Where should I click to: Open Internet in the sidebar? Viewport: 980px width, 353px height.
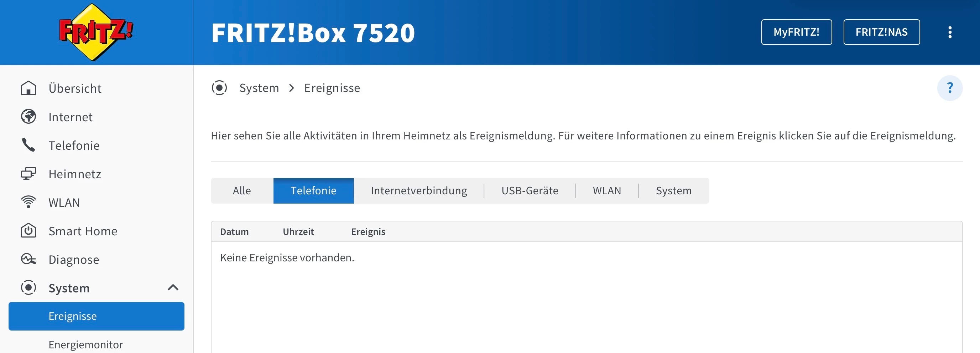pyautogui.click(x=71, y=117)
